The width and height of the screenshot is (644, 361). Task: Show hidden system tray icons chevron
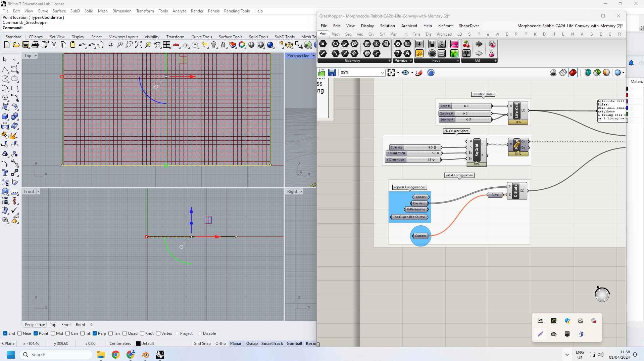pos(567,355)
